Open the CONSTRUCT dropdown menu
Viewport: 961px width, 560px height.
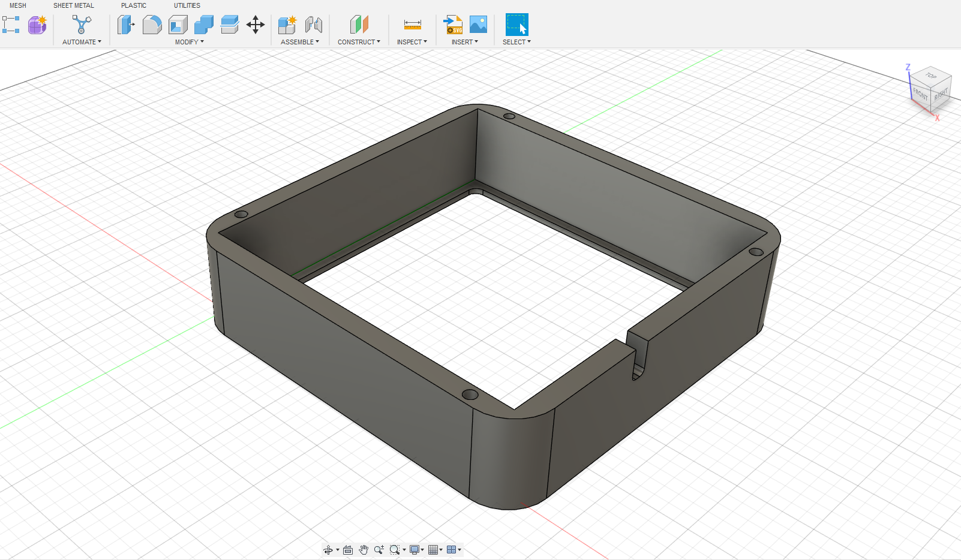pyautogui.click(x=359, y=42)
